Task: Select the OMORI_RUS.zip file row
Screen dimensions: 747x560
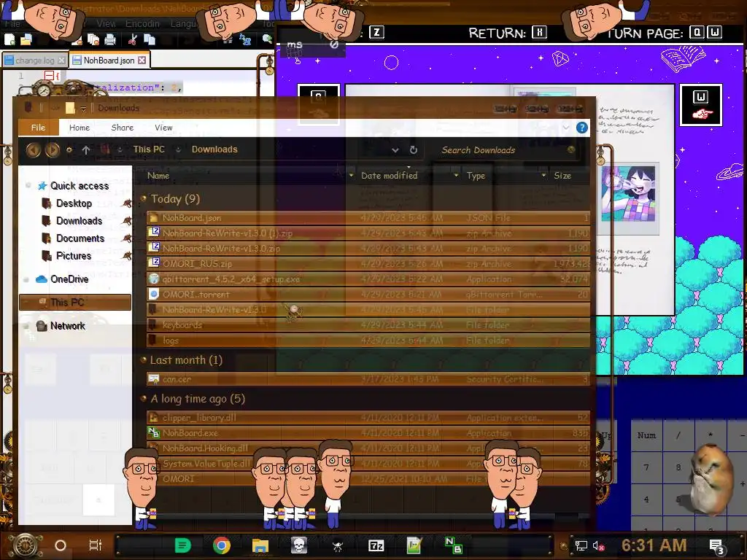Action: pos(368,263)
